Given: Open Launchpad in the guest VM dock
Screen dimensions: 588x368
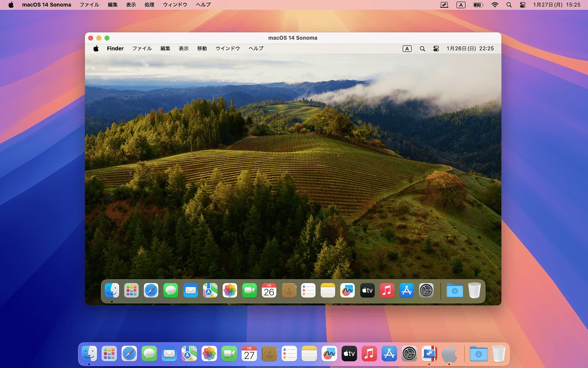Looking at the screenshot, I should (131, 290).
